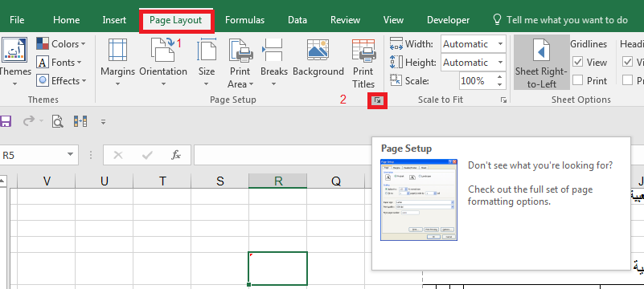The height and width of the screenshot is (289, 644).
Task: Select column U header
Action: click(x=105, y=181)
